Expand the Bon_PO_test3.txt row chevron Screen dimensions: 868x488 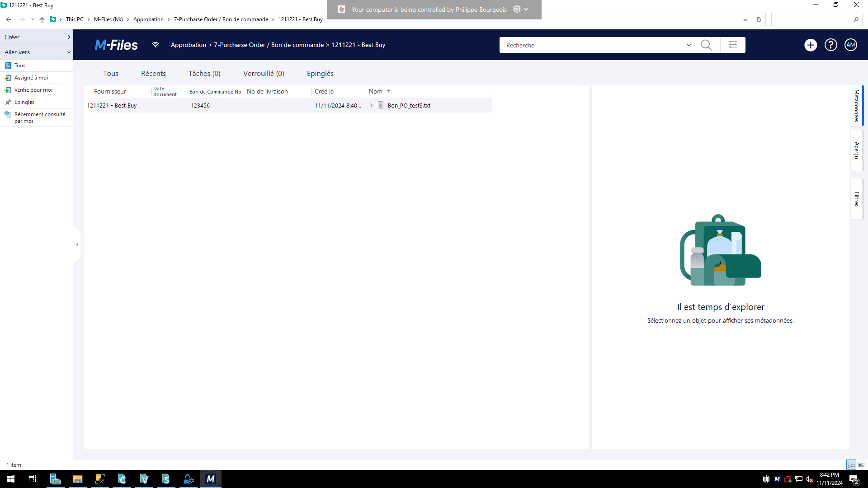[371, 105]
